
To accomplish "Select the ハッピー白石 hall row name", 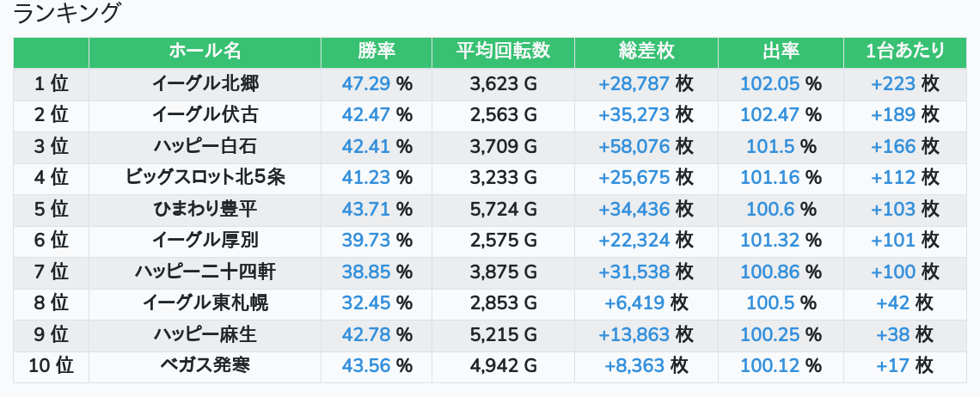I will 205,146.
